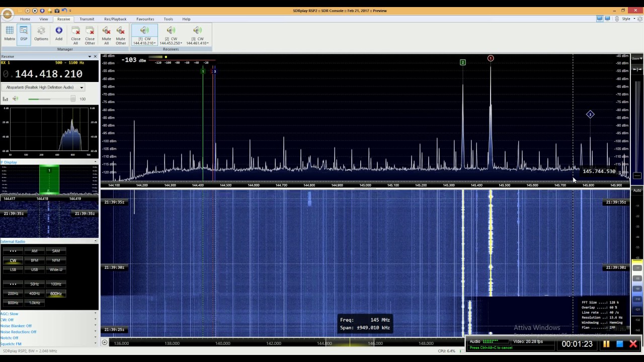The image size is (644, 362).
Task: Switch to the Rec/Playback tab
Action: [115, 19]
